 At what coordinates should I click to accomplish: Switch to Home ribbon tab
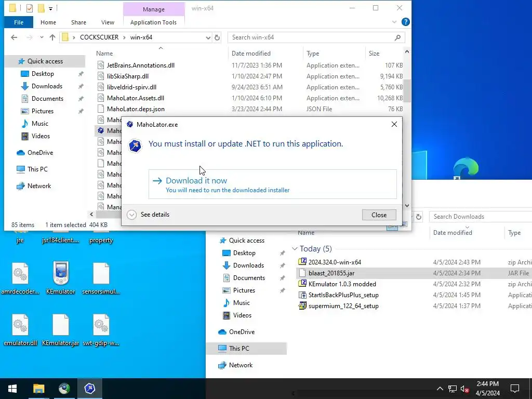[x=48, y=22]
